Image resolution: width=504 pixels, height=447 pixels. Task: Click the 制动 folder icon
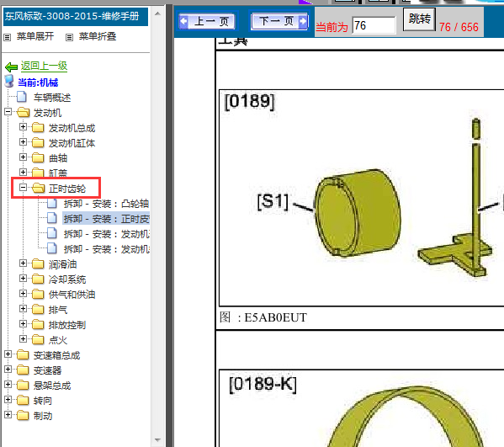pyautogui.click(x=23, y=416)
